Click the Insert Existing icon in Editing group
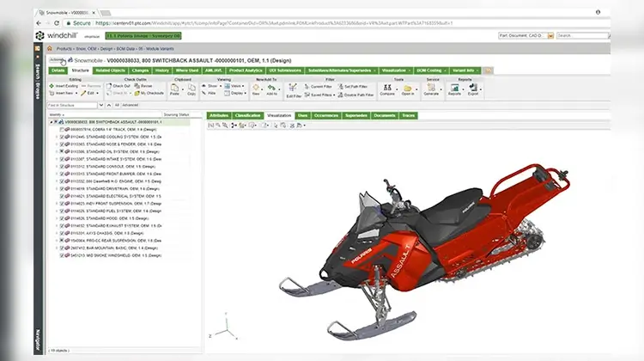 point(52,86)
